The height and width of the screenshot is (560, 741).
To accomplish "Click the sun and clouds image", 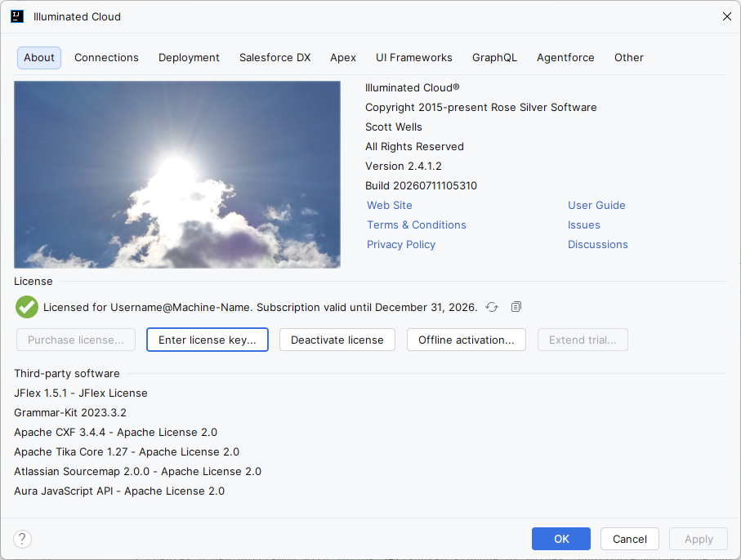I will [x=177, y=175].
